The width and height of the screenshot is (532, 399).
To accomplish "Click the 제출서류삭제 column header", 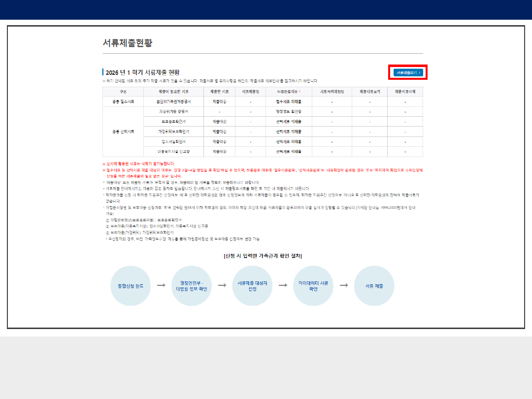I will [x=405, y=92].
